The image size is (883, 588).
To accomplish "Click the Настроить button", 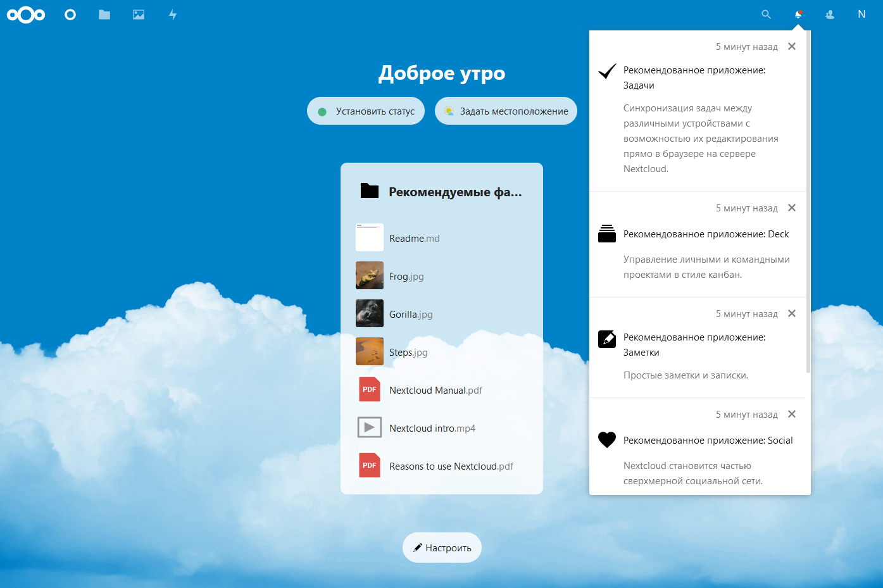I will point(442,547).
